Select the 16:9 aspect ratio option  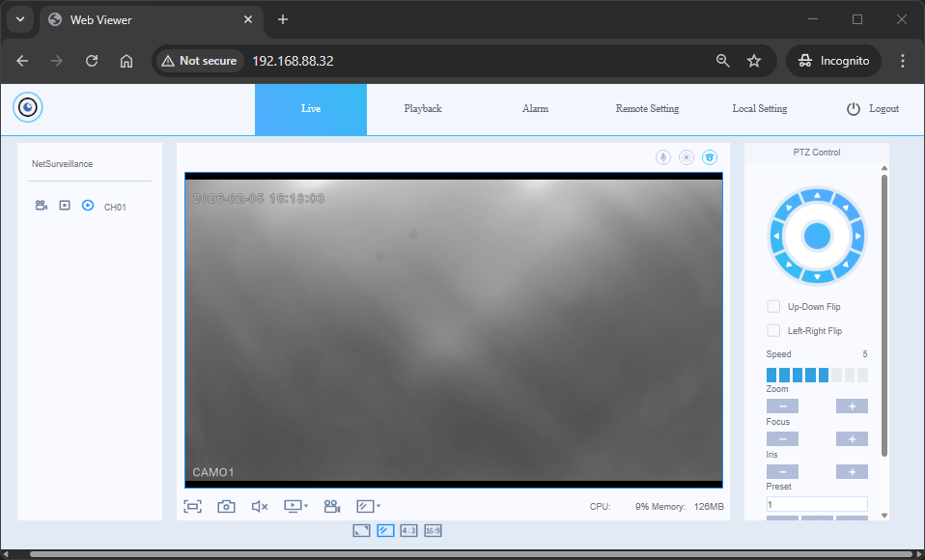coord(433,530)
